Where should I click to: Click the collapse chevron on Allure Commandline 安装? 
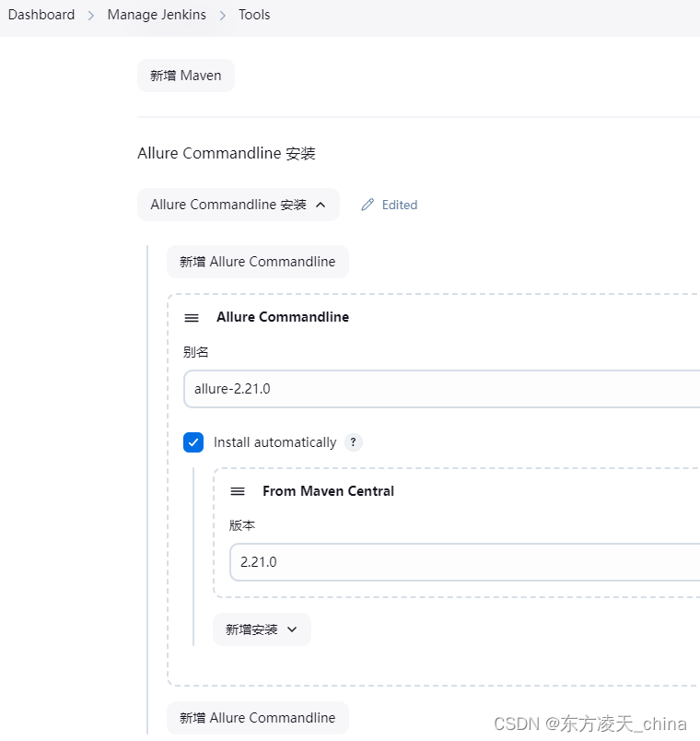pyautogui.click(x=320, y=205)
